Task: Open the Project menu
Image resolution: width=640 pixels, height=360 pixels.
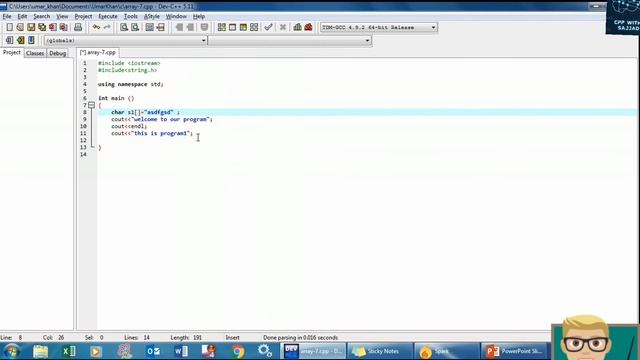Action: pyautogui.click(x=83, y=16)
